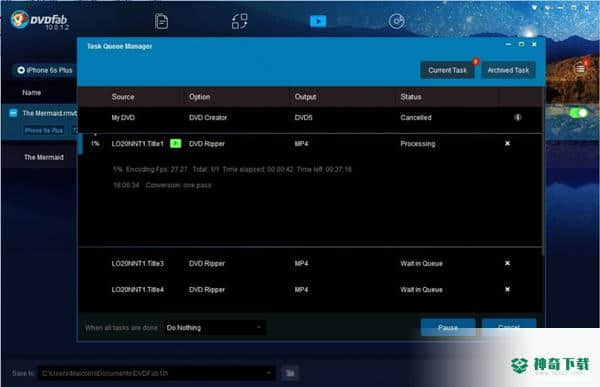The width and height of the screenshot is (600, 387).
Task: Select the My DVD task row
Action: pyautogui.click(x=310, y=118)
